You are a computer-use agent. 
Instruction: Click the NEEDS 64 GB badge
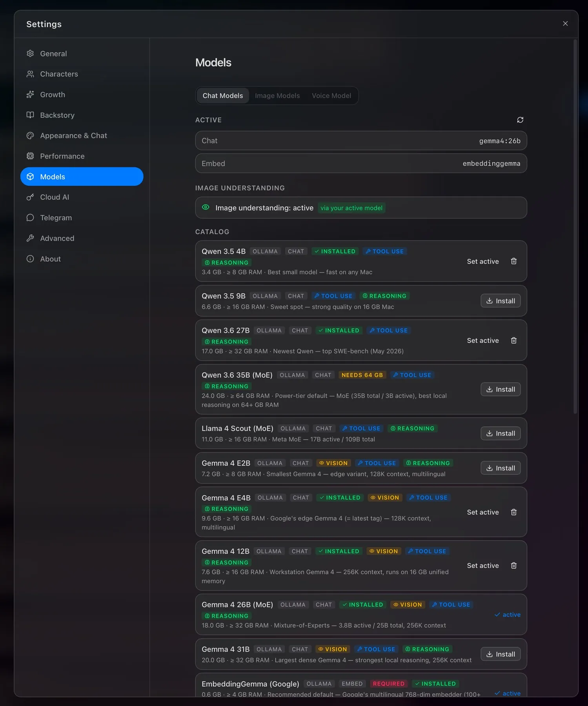coord(362,375)
